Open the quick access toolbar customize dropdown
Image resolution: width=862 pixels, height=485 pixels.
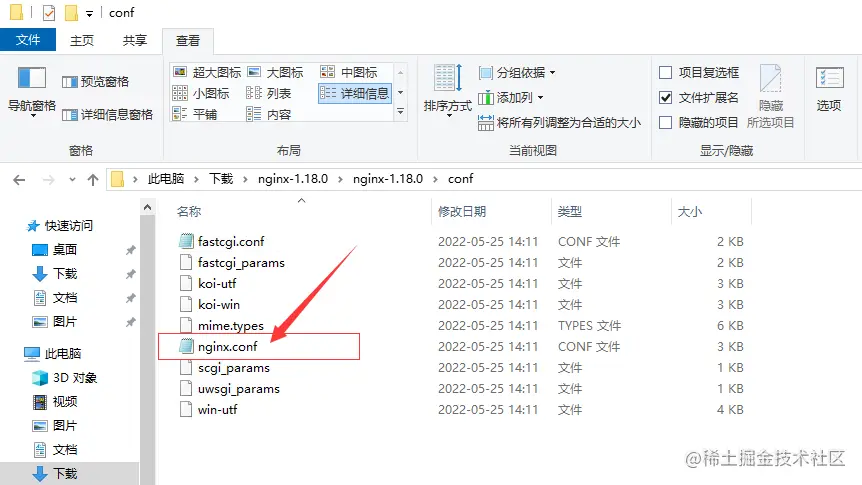pos(89,13)
